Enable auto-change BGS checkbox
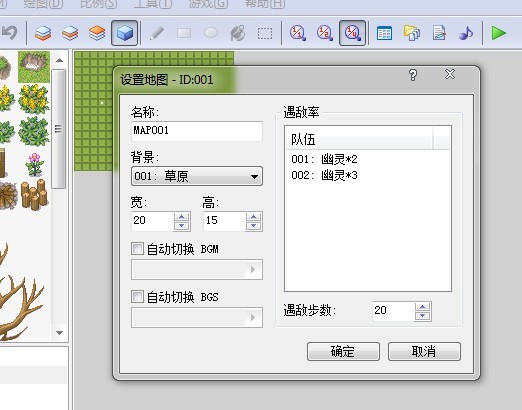This screenshot has height=410, width=522. point(137,296)
